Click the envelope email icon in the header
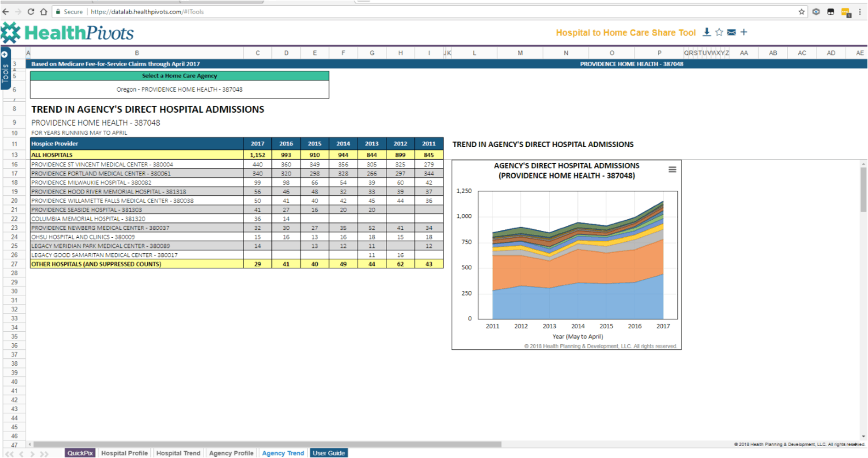 point(731,32)
